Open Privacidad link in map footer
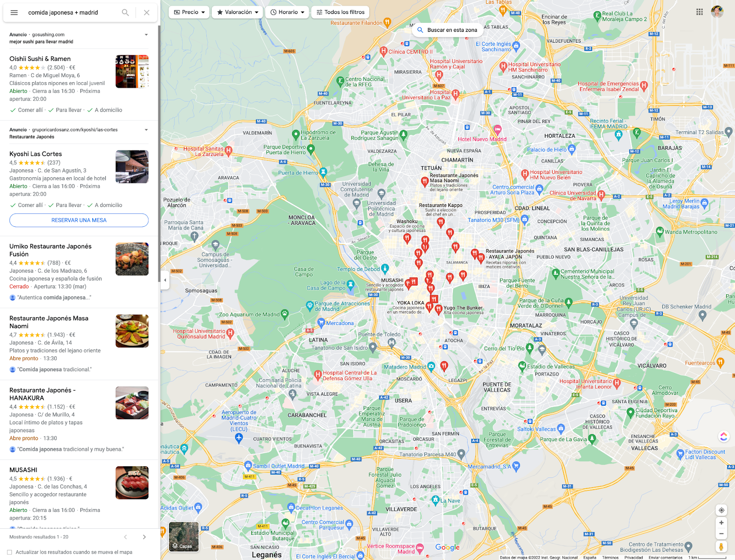735x560 pixels. [x=633, y=557]
